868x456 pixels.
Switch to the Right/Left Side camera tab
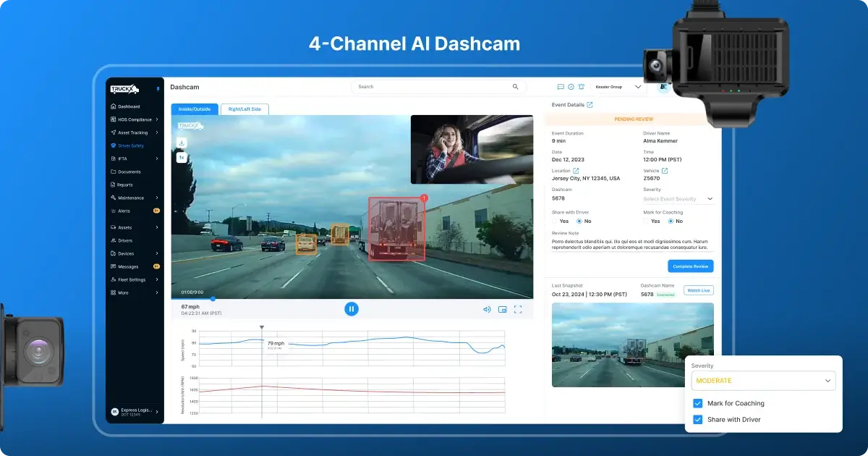245,109
